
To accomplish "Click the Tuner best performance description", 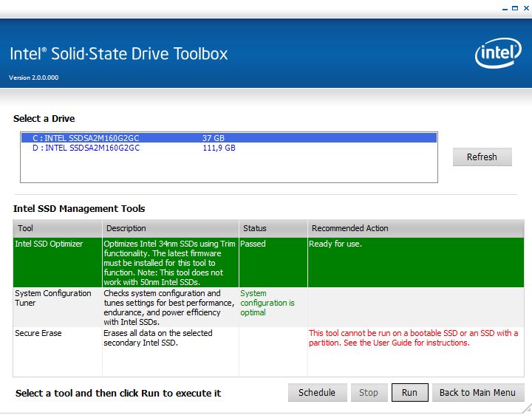I will [x=169, y=307].
